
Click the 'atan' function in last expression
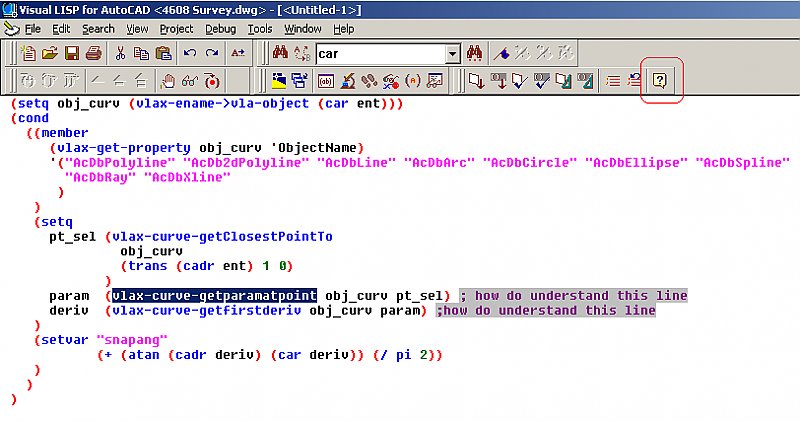pyautogui.click(x=143, y=355)
